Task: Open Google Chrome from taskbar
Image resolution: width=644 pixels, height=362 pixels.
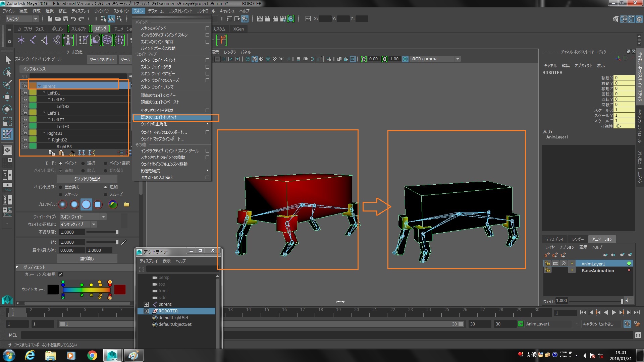Action: 92,355
